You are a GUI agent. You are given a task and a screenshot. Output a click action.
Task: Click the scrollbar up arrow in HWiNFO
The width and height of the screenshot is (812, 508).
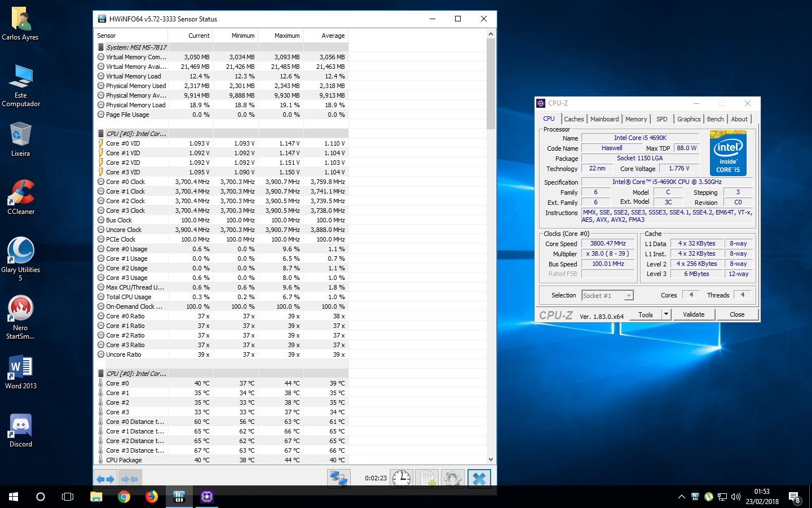click(x=491, y=34)
